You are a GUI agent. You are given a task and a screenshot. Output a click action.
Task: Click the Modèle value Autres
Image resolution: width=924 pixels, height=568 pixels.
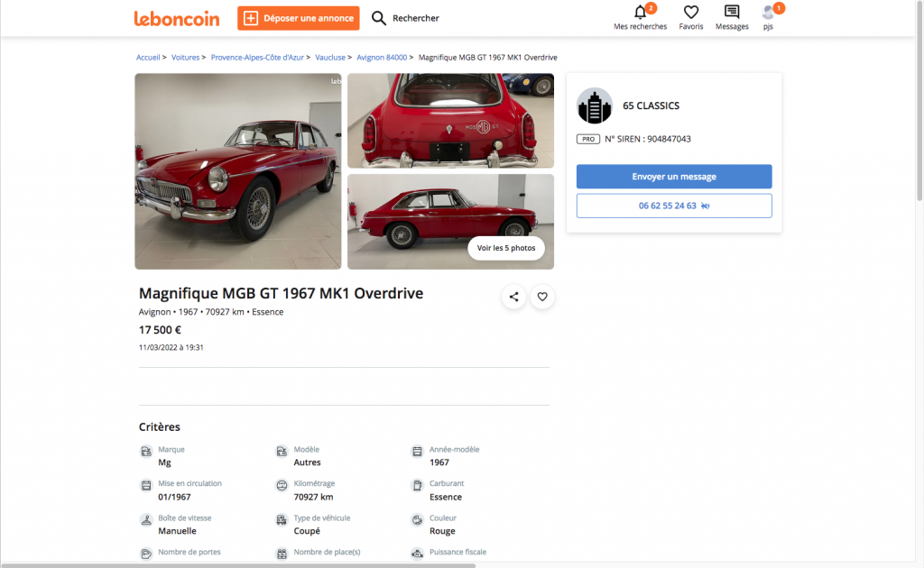307,463
